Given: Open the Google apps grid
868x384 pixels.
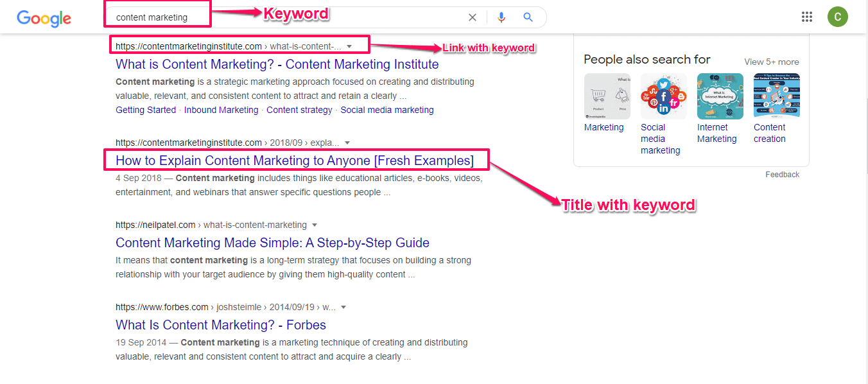Looking at the screenshot, I should coord(807,17).
